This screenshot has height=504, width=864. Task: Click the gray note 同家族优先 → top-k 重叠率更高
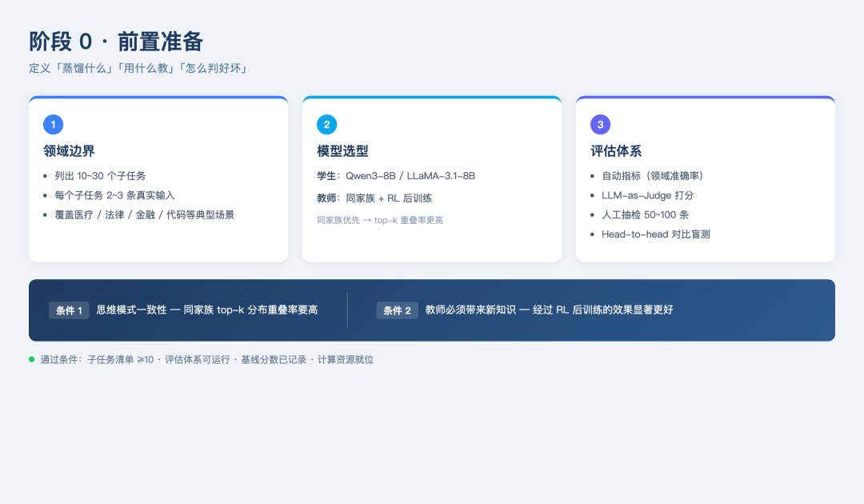click(380, 220)
